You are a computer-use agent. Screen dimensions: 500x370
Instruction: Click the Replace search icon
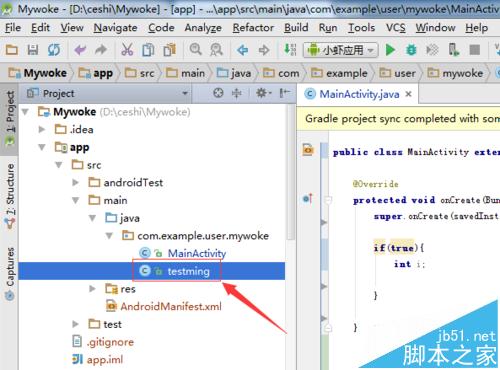[x=216, y=50]
